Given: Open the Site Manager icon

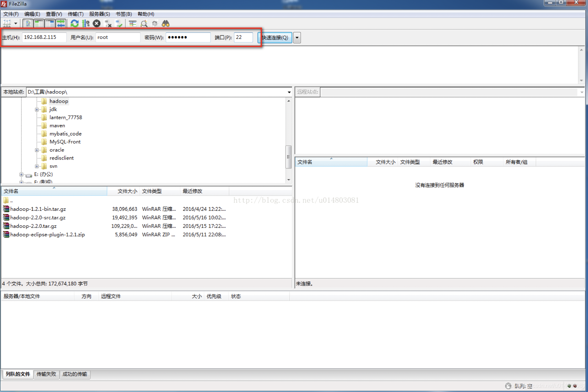Looking at the screenshot, I should (x=7, y=23).
